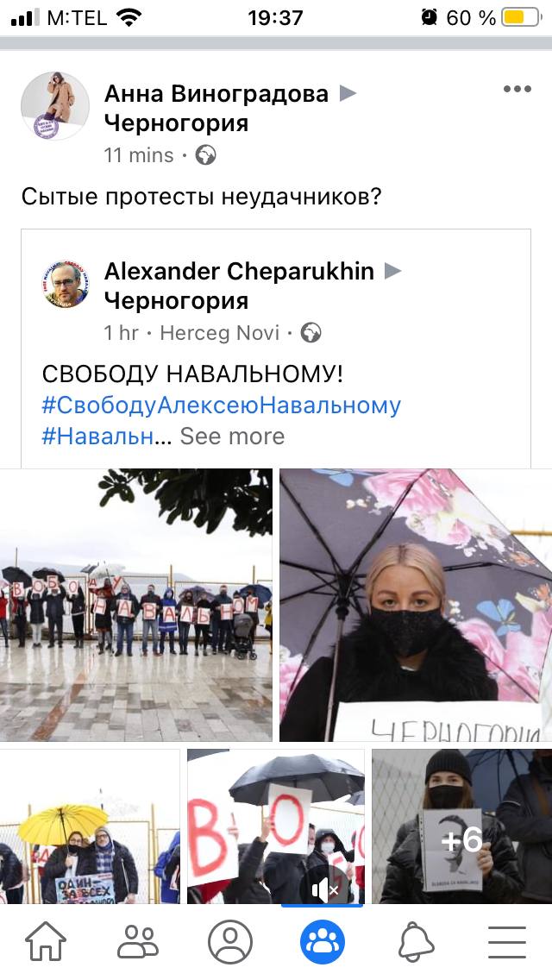Select the Groups tab icon
This screenshot has width=552, height=980.
[x=323, y=941]
